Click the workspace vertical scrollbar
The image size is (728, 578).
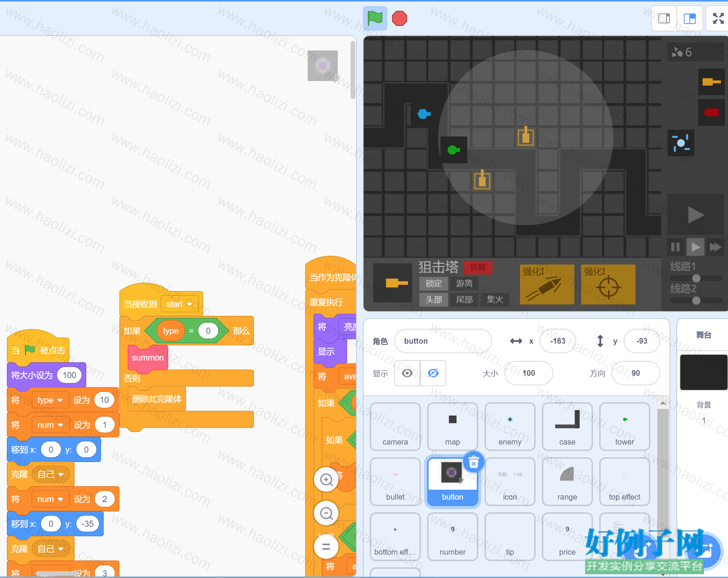tap(353, 70)
